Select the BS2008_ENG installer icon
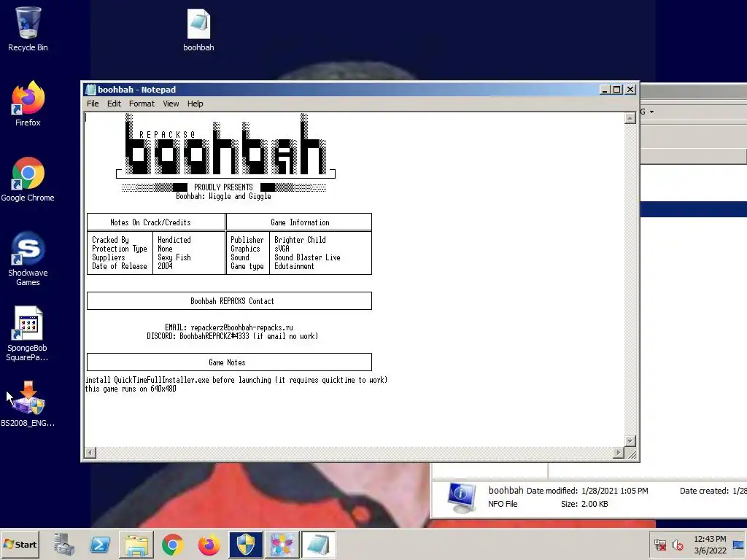 click(28, 404)
